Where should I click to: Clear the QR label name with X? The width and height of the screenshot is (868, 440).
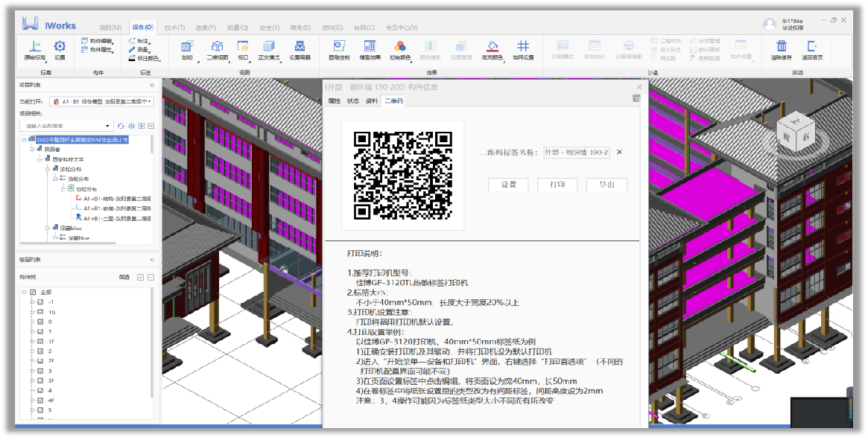click(619, 152)
